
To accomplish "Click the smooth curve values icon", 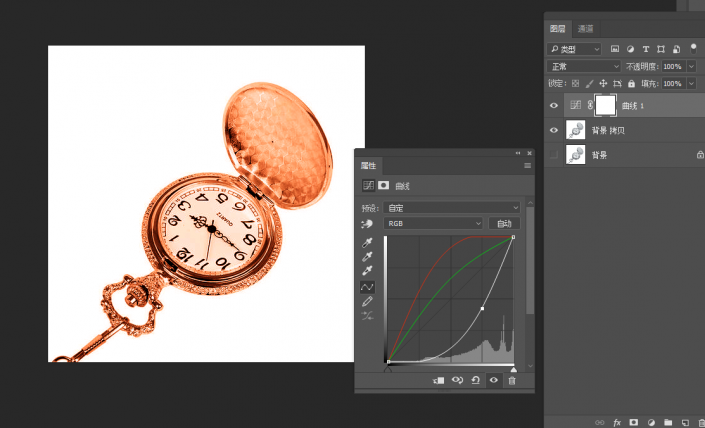I will (x=367, y=316).
